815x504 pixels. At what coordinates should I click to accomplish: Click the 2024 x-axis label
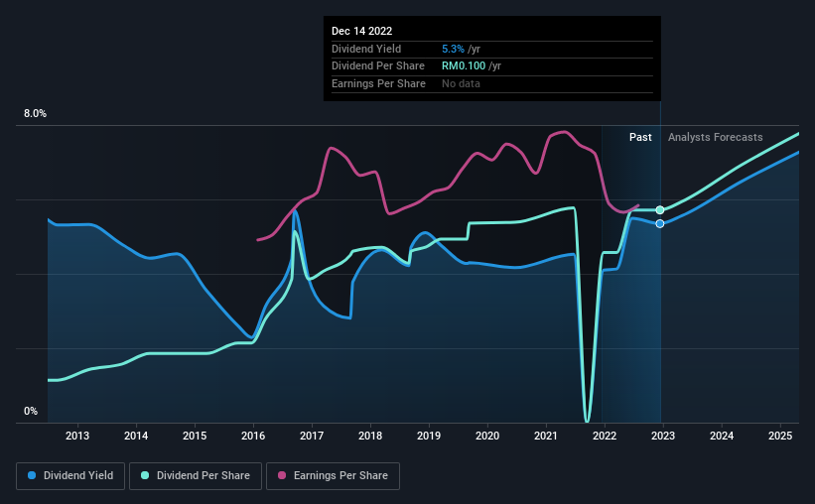pos(722,436)
